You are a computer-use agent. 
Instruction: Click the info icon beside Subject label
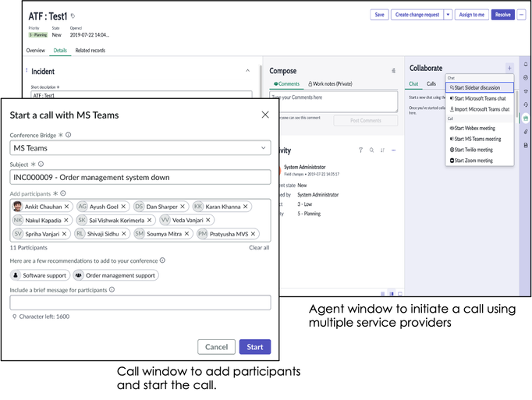(x=41, y=164)
